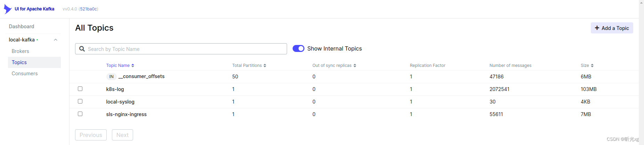The image size is (644, 145).
Task: Open the Brokers sidebar item
Action: tap(21, 51)
